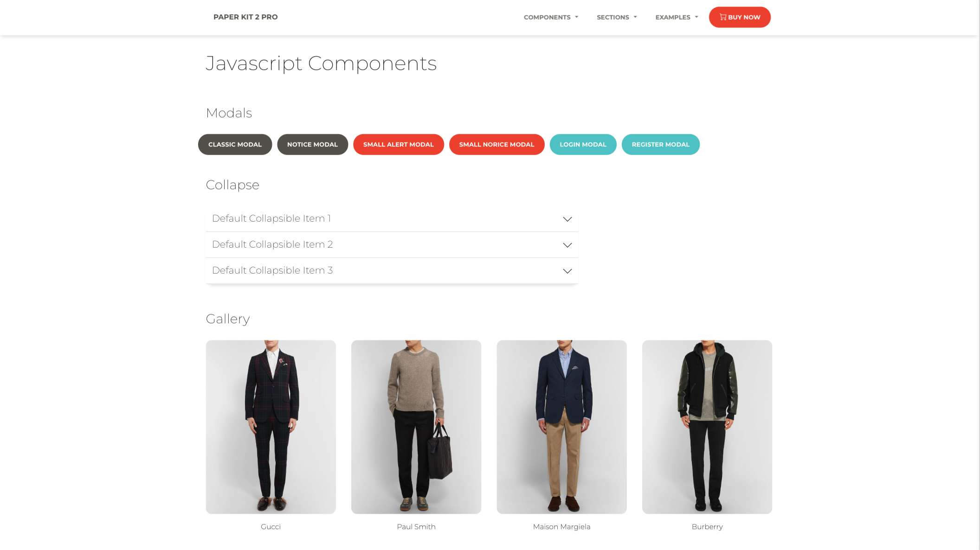Expand Default Collapsible Item 1
The image size is (980, 550).
click(x=393, y=218)
